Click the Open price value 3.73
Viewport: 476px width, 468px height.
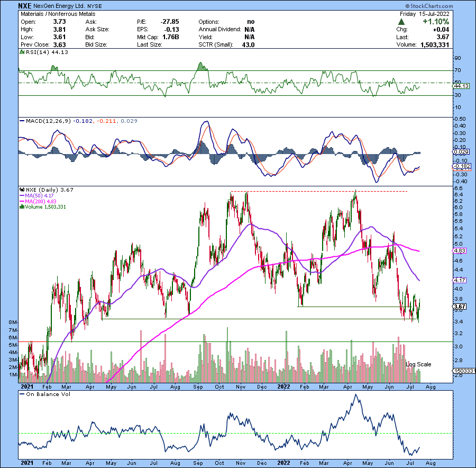[x=59, y=22]
